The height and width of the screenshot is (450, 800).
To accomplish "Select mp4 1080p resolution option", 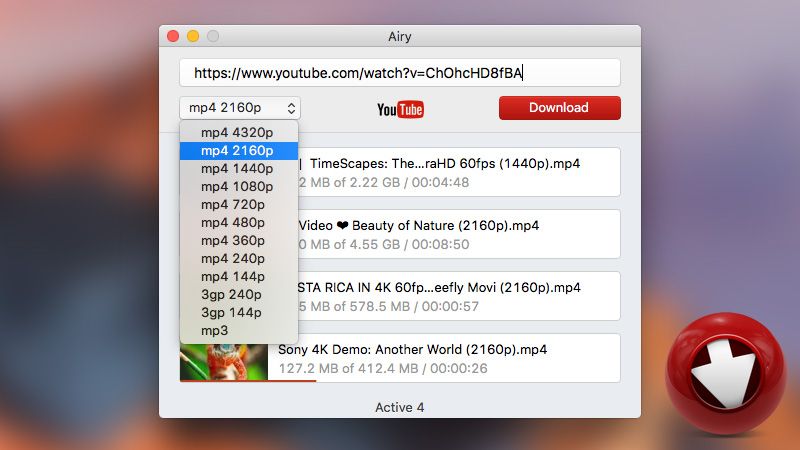I will tap(236, 187).
